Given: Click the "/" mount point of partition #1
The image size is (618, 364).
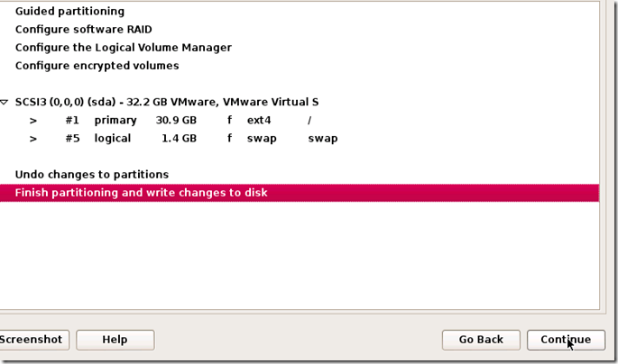Looking at the screenshot, I should click(x=309, y=121).
